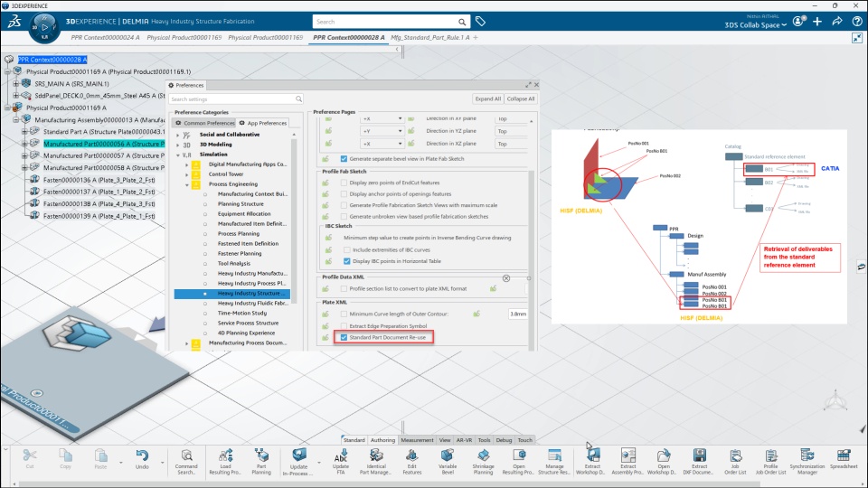868x488 pixels.
Task: Click the tag icon beside search bar
Action: [x=480, y=22]
